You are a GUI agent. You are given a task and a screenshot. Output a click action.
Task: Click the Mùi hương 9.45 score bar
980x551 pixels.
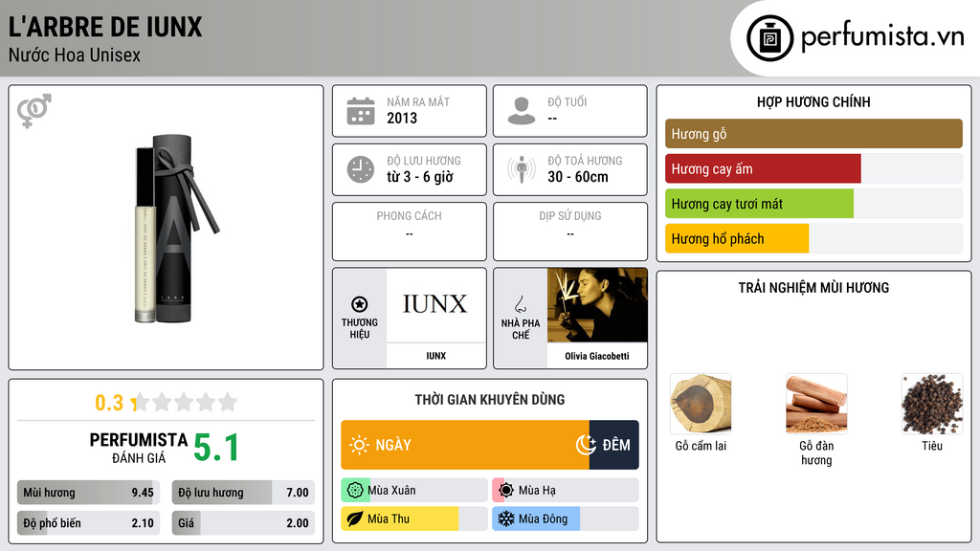coord(88,493)
